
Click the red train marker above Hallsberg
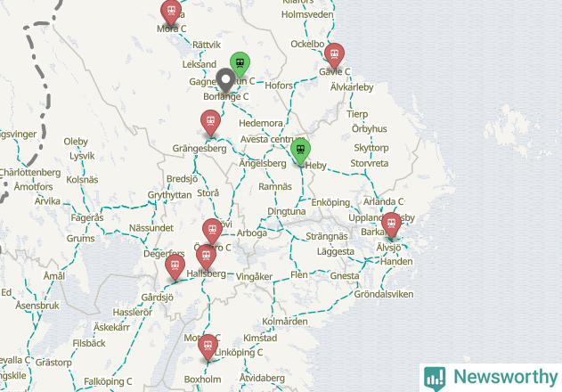(206, 257)
